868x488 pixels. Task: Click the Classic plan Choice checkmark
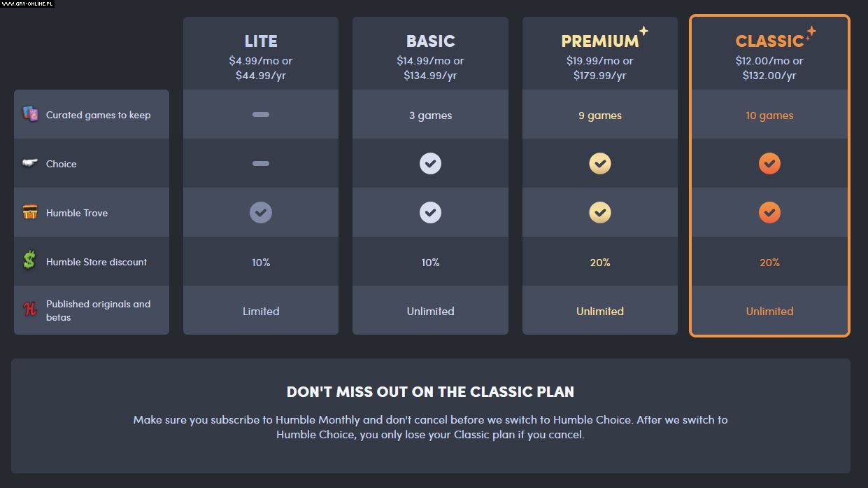(769, 164)
